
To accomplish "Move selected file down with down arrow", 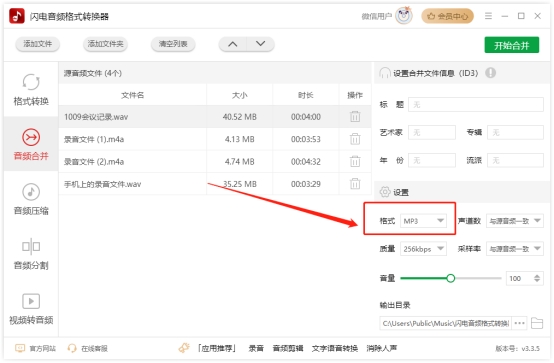I will 260,44.
